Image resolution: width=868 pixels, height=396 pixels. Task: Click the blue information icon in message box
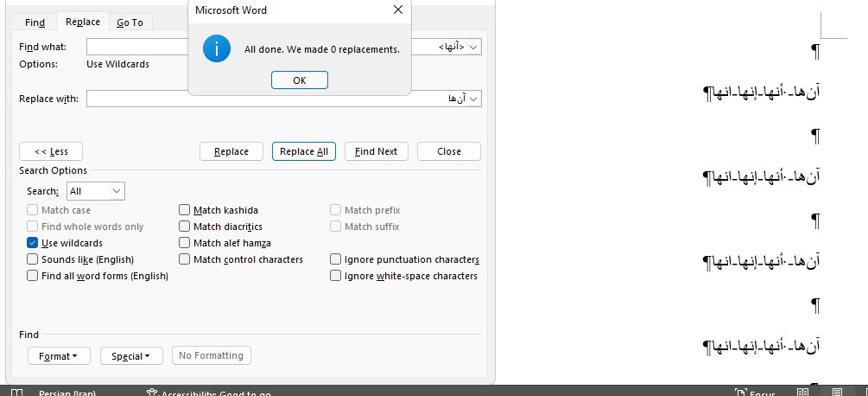217,48
